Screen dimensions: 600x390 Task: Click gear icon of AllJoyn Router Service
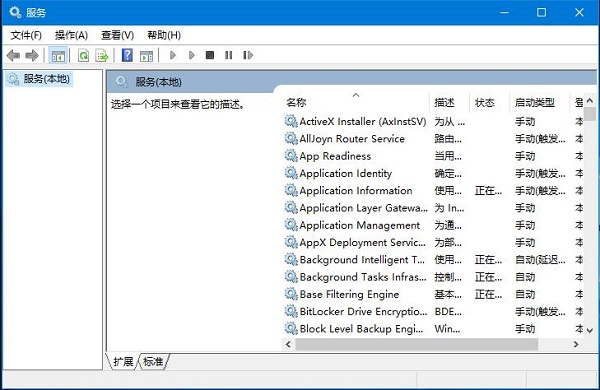tap(291, 139)
